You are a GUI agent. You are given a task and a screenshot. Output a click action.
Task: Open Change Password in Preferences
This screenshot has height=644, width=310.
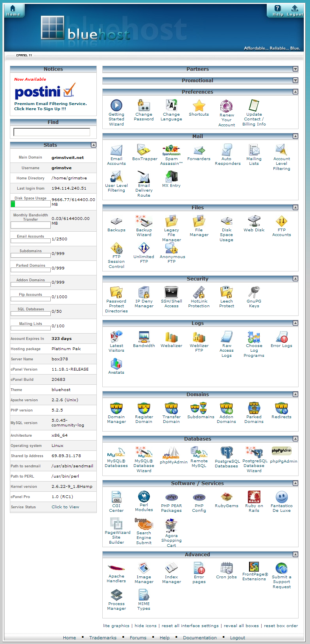point(144,110)
